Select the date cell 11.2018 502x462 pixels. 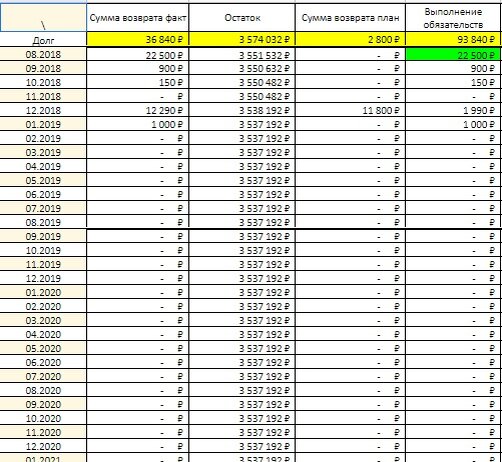[x=43, y=96]
